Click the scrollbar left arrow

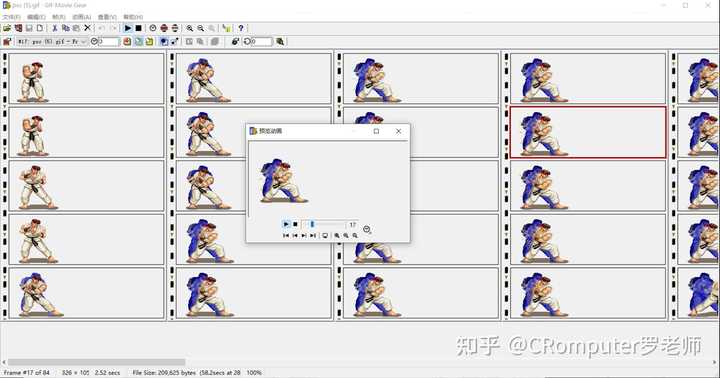point(4,362)
